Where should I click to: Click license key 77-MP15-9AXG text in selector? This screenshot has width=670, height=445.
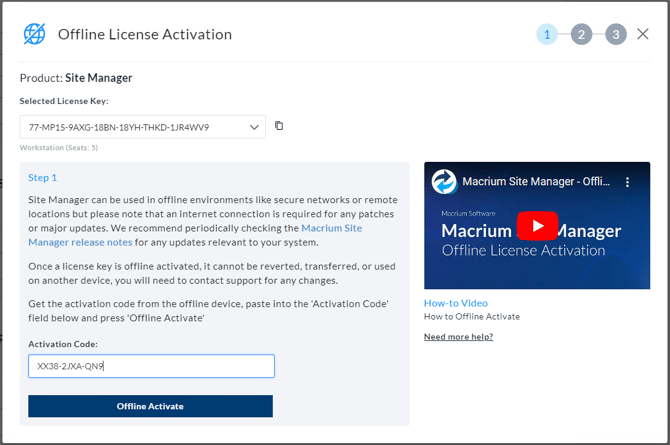118,127
